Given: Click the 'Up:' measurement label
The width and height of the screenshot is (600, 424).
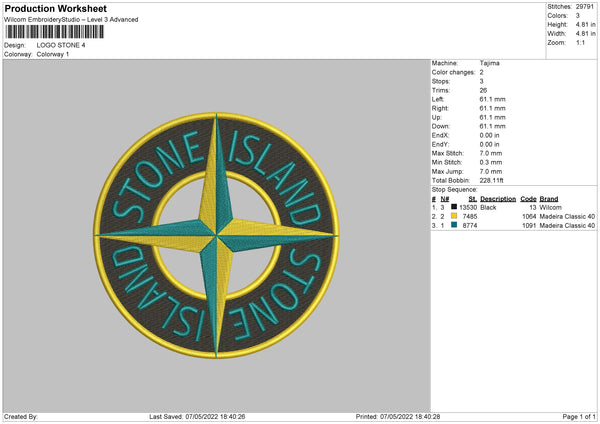Looking at the screenshot, I should tap(437, 117).
